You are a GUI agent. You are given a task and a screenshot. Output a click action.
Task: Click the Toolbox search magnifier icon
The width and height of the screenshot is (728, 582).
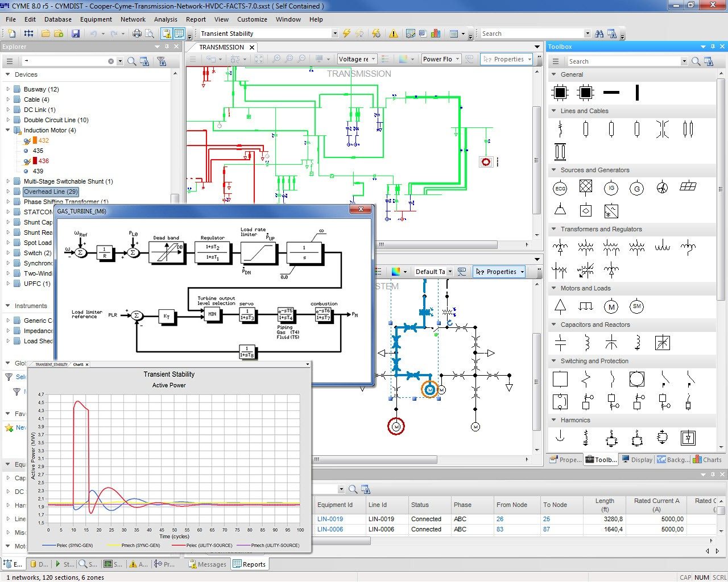pos(696,61)
